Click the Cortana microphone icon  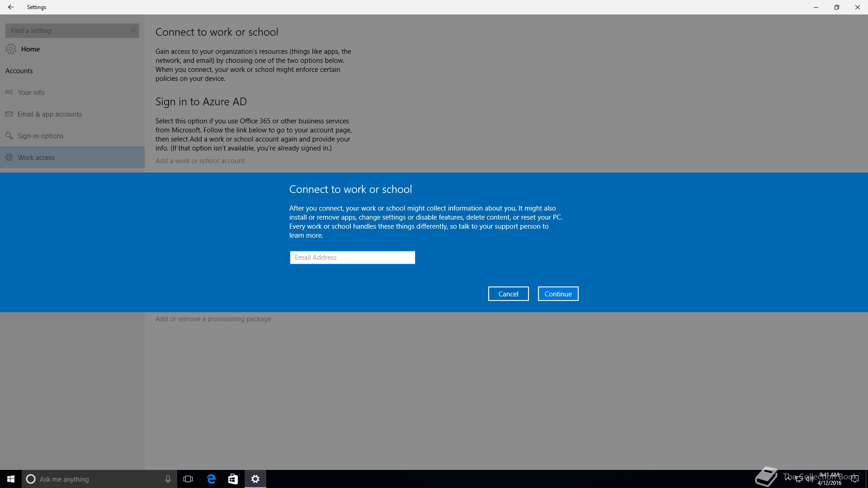[x=168, y=479]
